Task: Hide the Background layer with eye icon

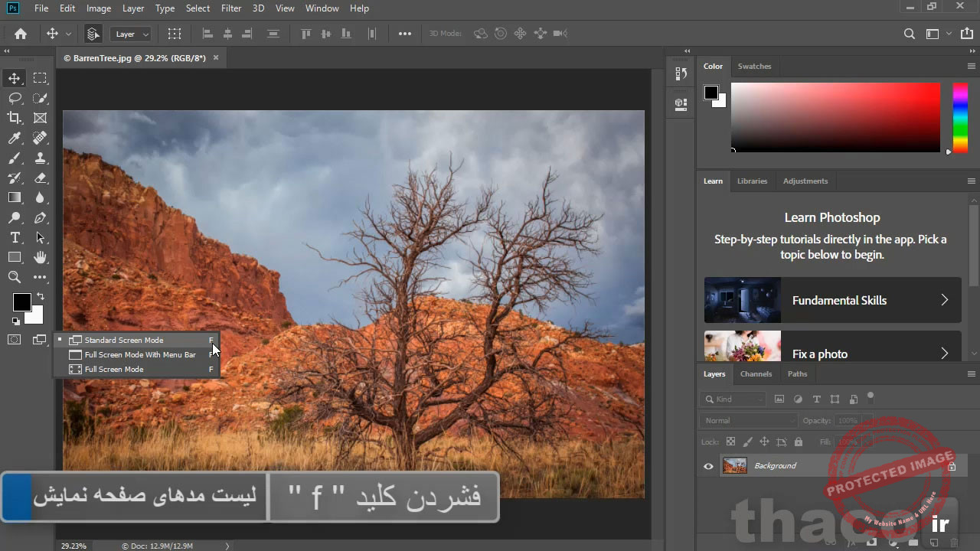Action: (708, 466)
